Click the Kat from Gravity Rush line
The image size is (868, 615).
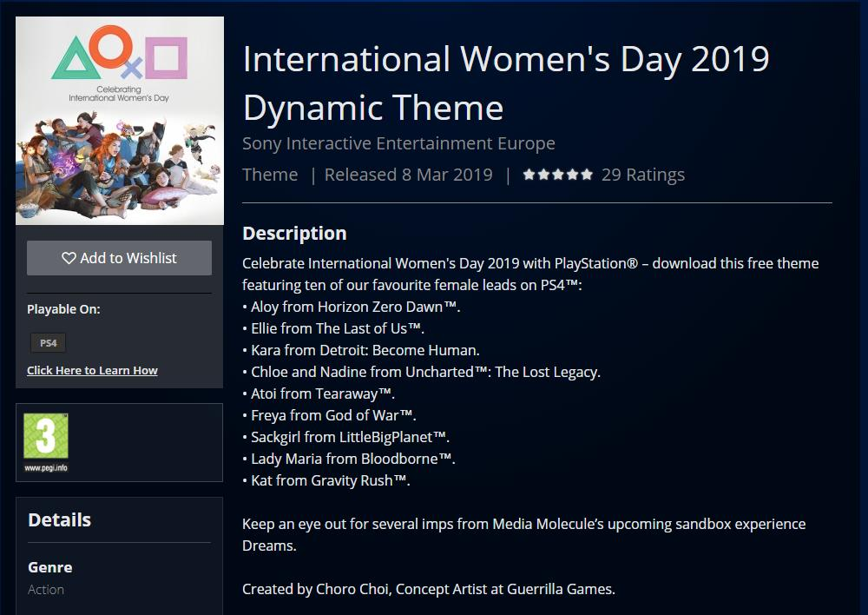coord(326,480)
